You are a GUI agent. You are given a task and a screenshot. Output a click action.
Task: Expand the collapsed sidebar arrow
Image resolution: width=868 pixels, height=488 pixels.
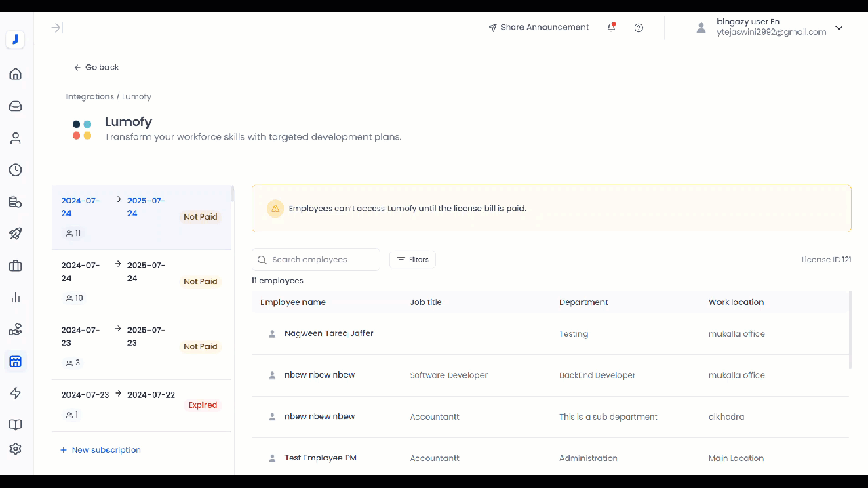[x=57, y=28]
